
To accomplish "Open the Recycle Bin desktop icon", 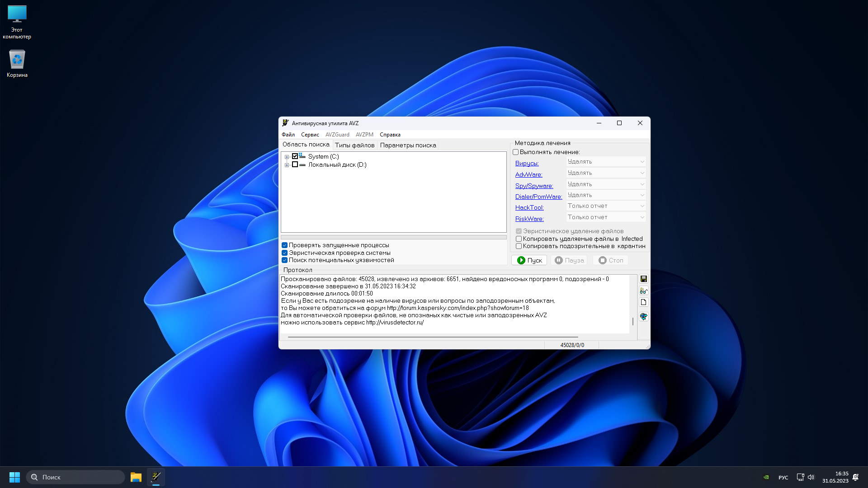I will tap(17, 64).
